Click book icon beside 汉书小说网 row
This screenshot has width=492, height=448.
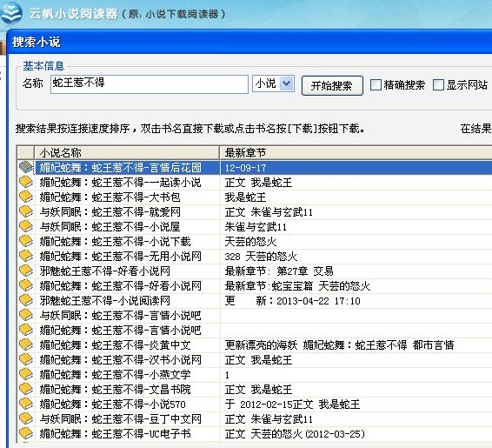(26, 359)
